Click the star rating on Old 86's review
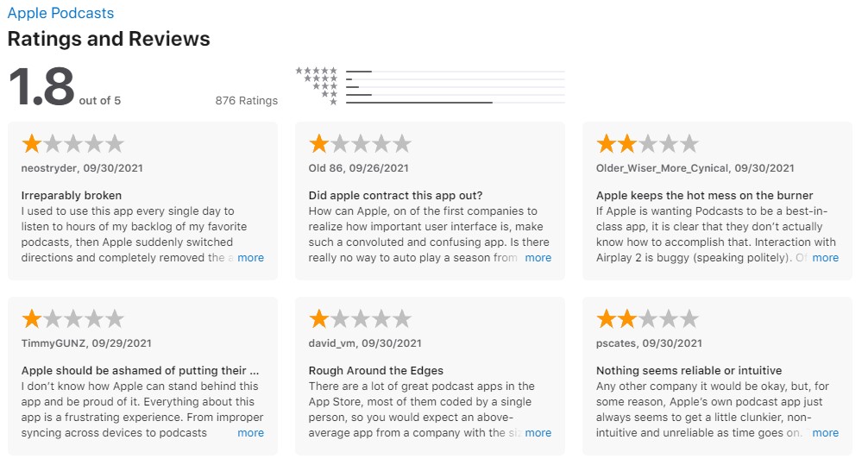 [x=360, y=144]
